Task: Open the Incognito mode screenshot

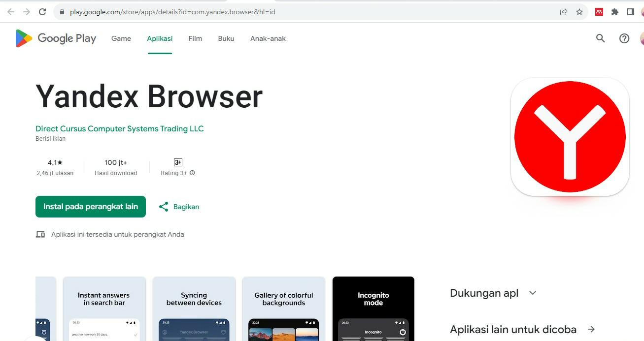Action: [373, 309]
